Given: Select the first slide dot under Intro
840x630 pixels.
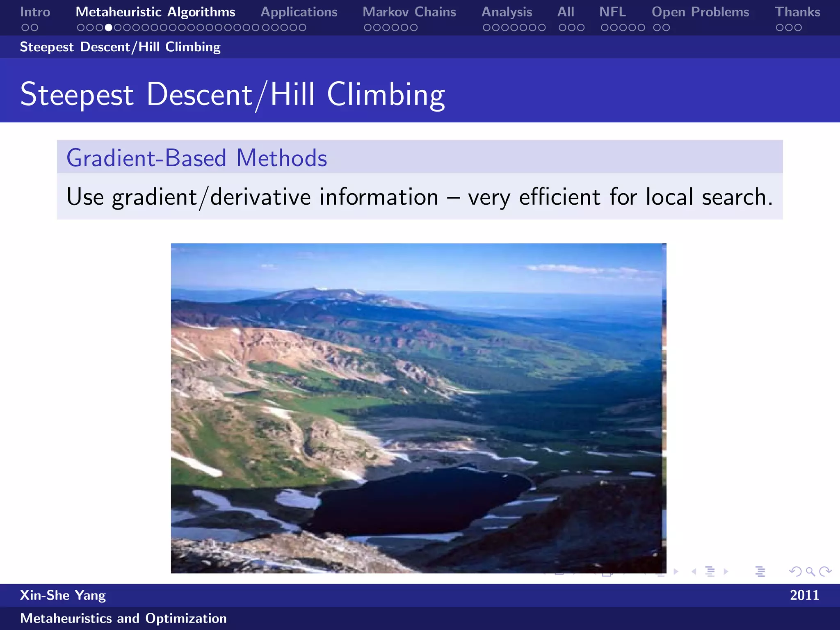Looking at the screenshot, I should [25, 27].
